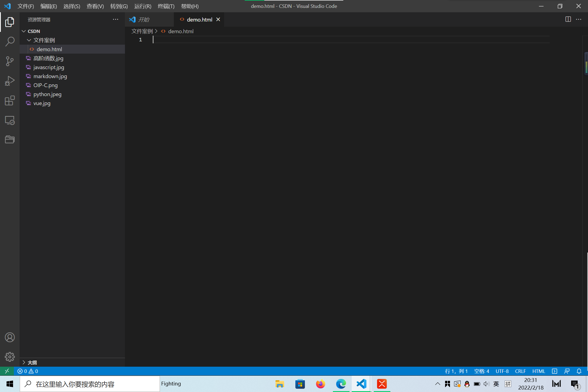Open the Run and Debug panel
Screen dimensions: 588x392
coord(10,81)
